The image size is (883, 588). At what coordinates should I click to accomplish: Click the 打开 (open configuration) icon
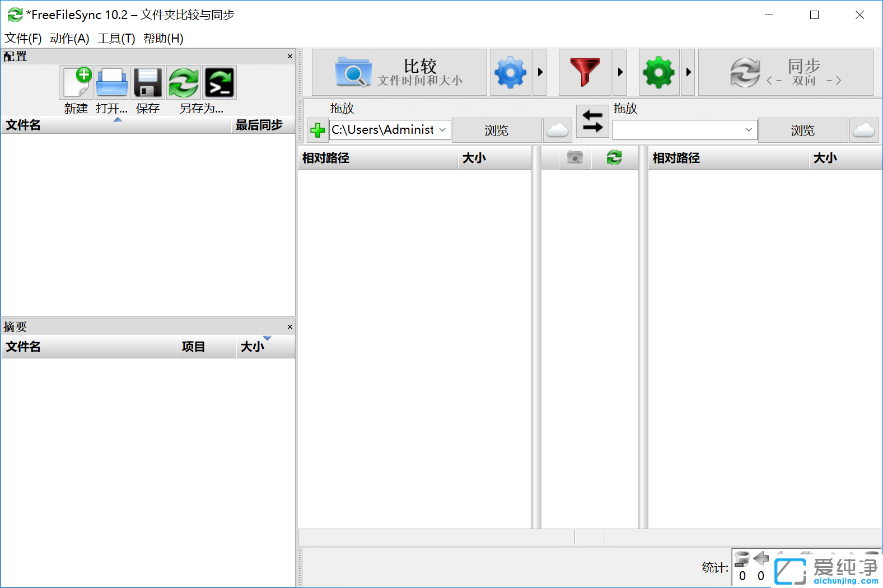pos(112,82)
